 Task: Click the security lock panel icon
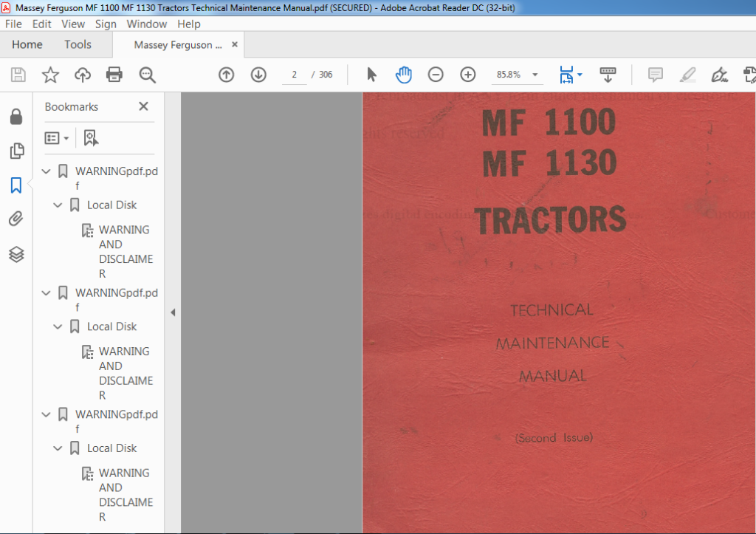pos(16,117)
